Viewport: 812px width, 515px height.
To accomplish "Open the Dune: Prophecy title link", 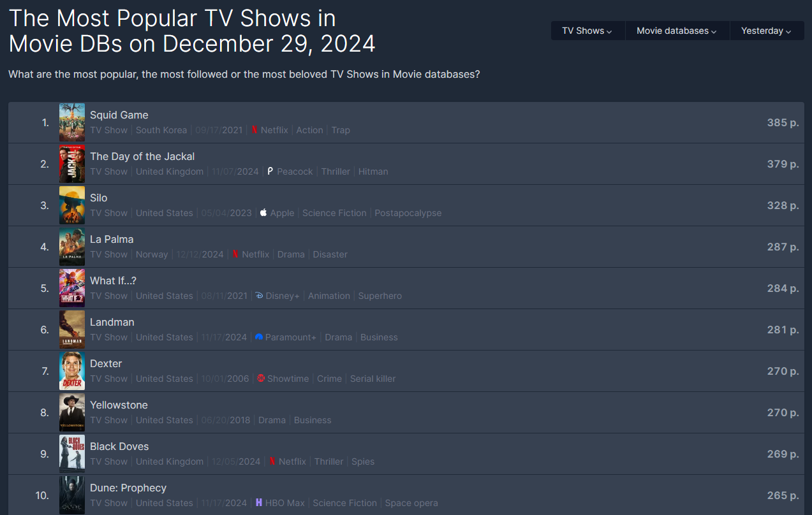I will tap(128, 488).
